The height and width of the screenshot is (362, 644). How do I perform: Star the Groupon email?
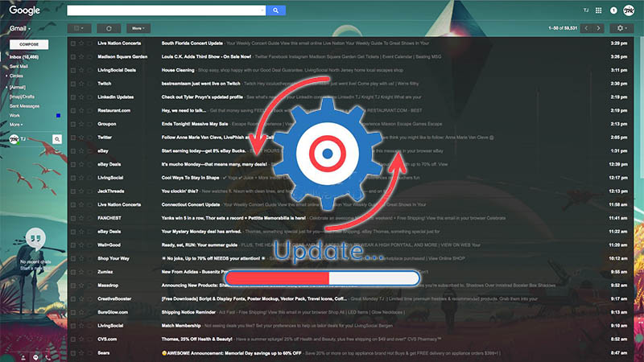click(81, 124)
